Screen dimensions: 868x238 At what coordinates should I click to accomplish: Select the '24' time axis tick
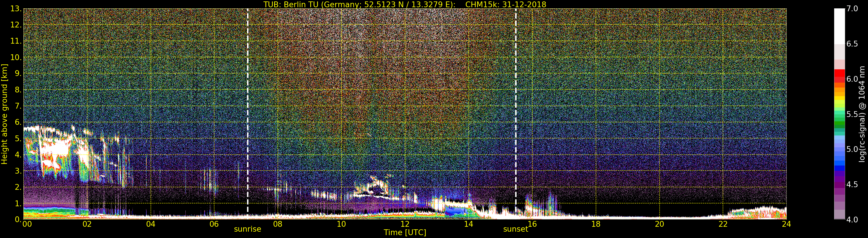point(786,224)
